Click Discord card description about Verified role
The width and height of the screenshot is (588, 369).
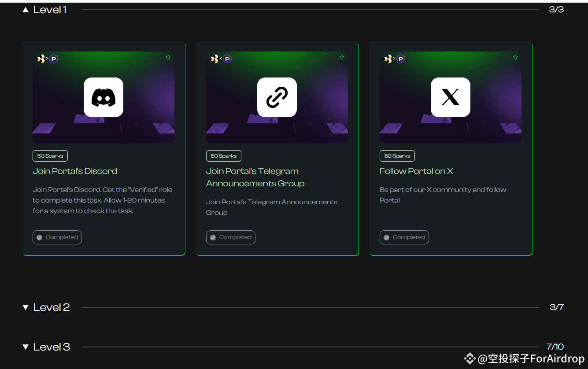click(x=102, y=200)
